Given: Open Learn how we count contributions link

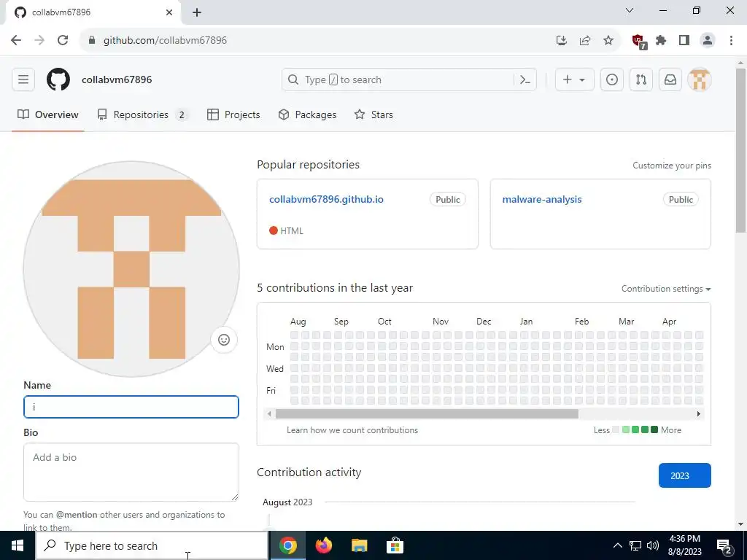Looking at the screenshot, I should (x=352, y=430).
